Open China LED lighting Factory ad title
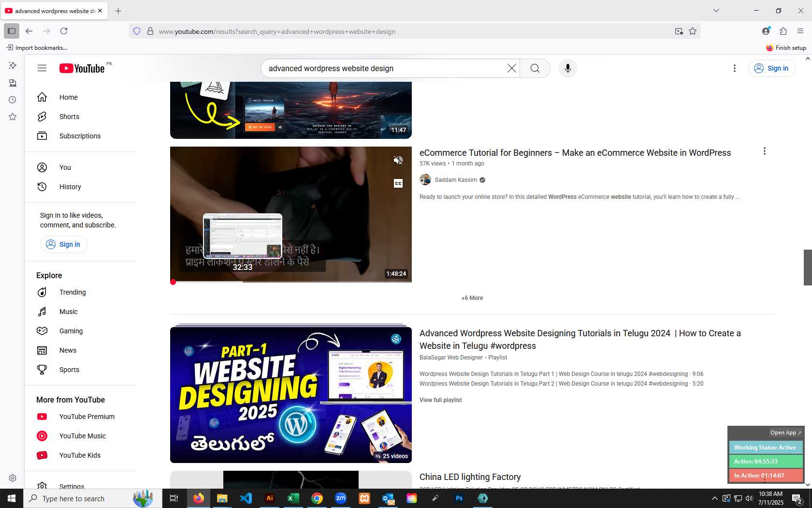 click(x=470, y=477)
